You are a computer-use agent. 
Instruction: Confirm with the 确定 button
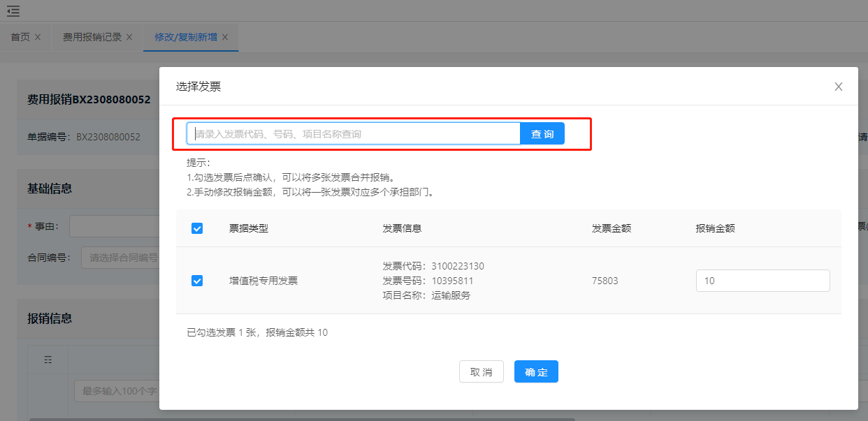pos(536,371)
